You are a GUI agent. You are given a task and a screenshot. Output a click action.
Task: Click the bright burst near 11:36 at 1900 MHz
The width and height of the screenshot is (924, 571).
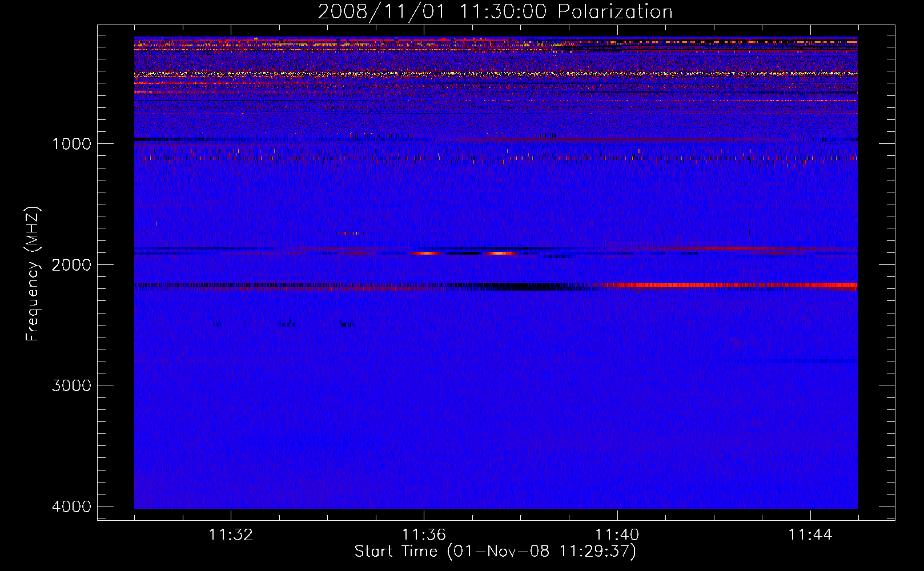427,253
